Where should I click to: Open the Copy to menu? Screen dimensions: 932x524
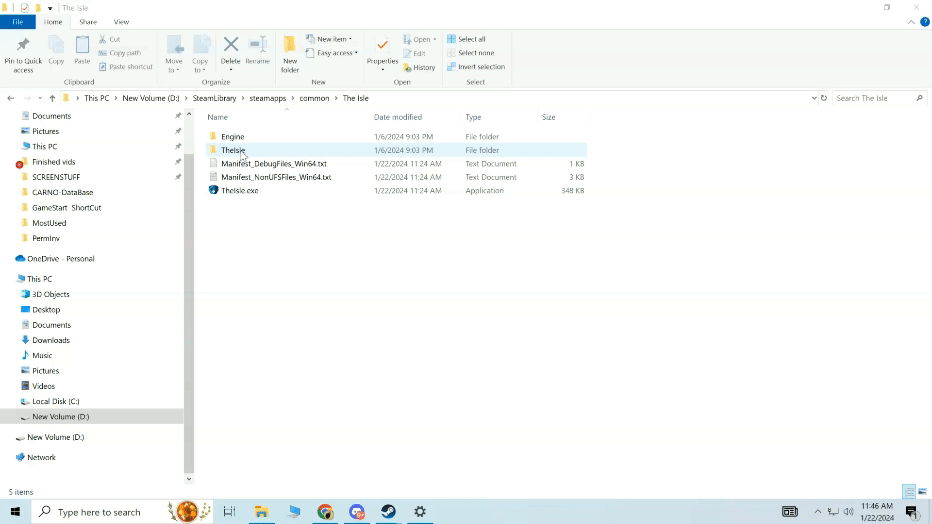pyautogui.click(x=200, y=55)
